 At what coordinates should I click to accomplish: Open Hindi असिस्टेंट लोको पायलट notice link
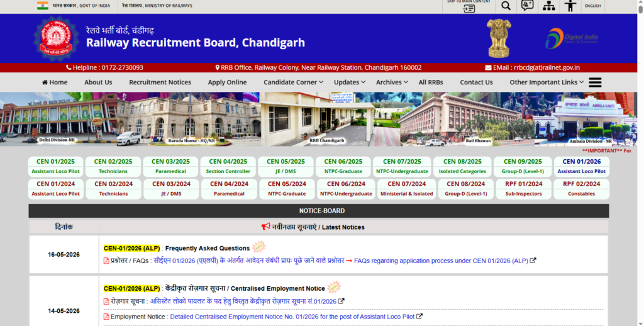pyautogui.click(x=243, y=301)
